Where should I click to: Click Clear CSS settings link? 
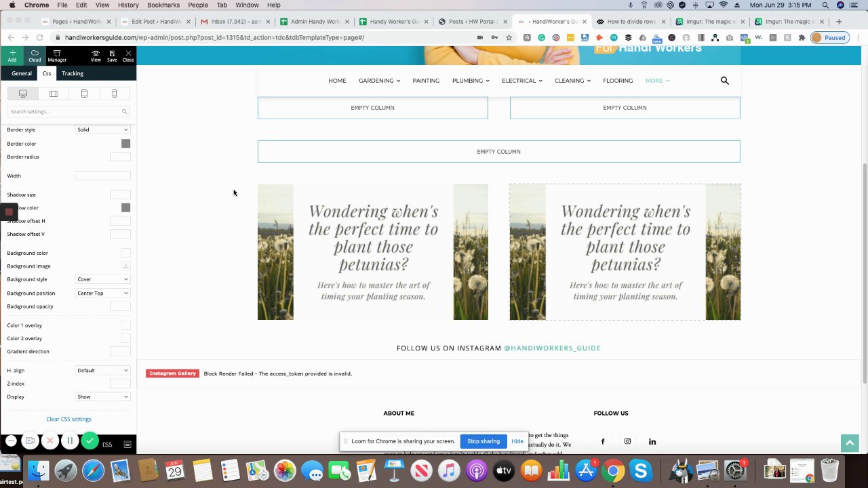(68, 419)
